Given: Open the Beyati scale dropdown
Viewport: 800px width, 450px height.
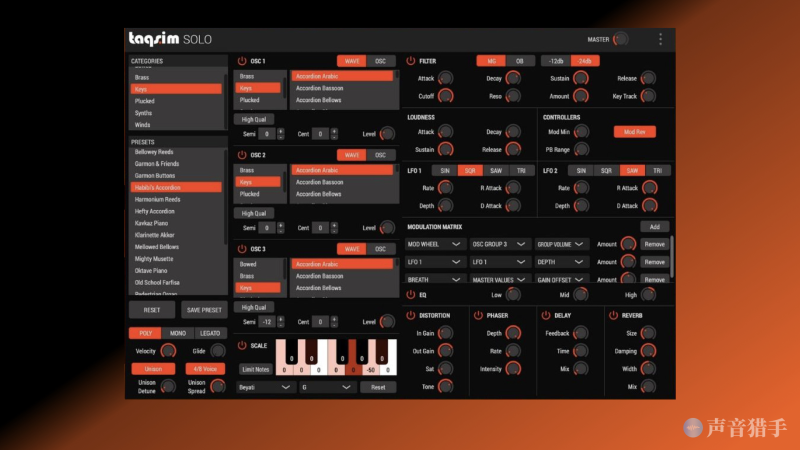Looking at the screenshot, I should click(265, 387).
